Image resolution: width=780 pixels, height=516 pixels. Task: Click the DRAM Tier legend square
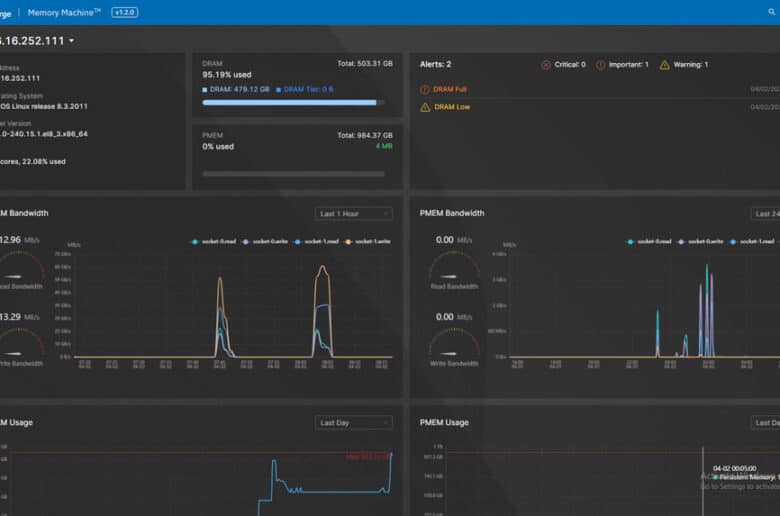(x=279, y=90)
